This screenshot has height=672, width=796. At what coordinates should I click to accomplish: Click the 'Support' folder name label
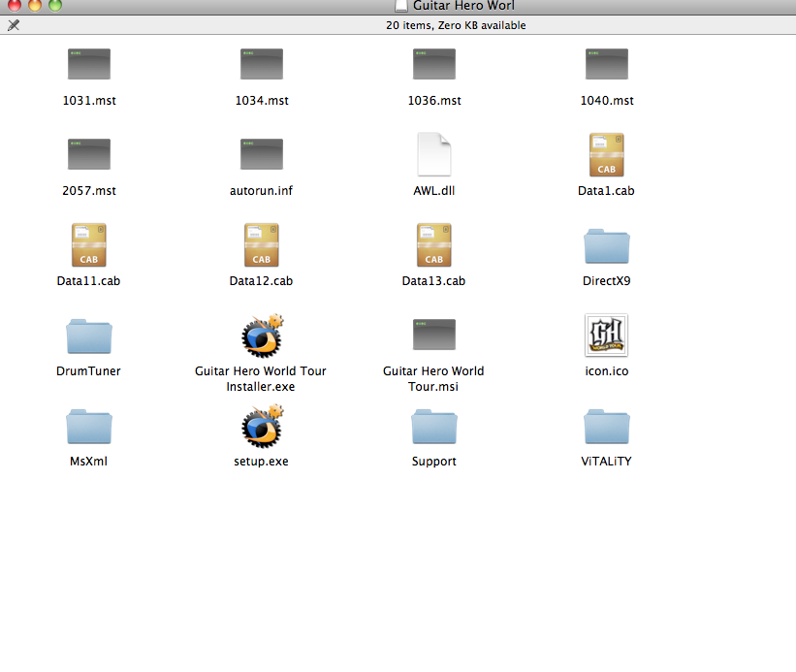[434, 462]
